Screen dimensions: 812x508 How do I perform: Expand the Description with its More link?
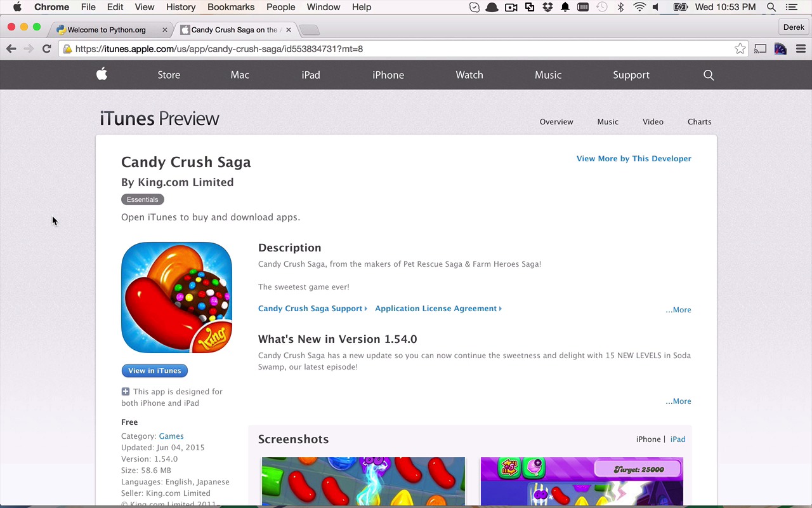[x=678, y=310]
